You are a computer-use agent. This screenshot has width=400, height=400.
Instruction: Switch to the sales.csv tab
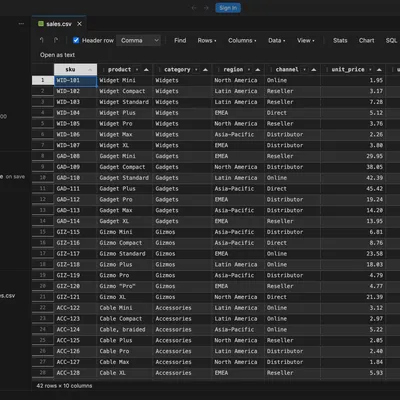[x=59, y=24]
